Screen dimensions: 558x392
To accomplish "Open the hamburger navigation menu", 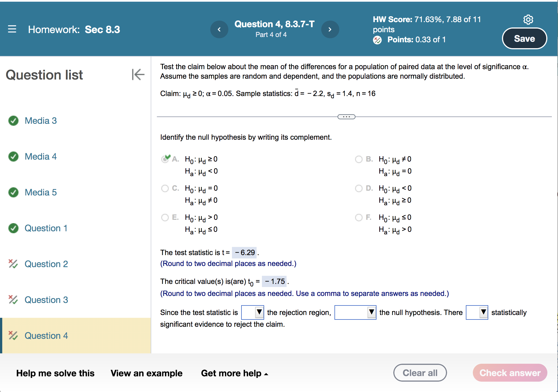I will [12, 29].
